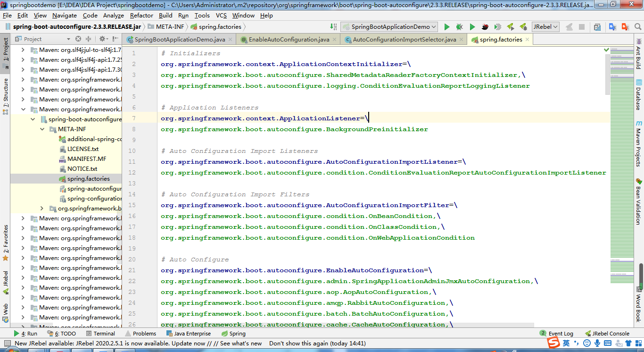Toggle the Terminal tool window
This screenshot has height=352, width=644.
[x=99, y=333]
